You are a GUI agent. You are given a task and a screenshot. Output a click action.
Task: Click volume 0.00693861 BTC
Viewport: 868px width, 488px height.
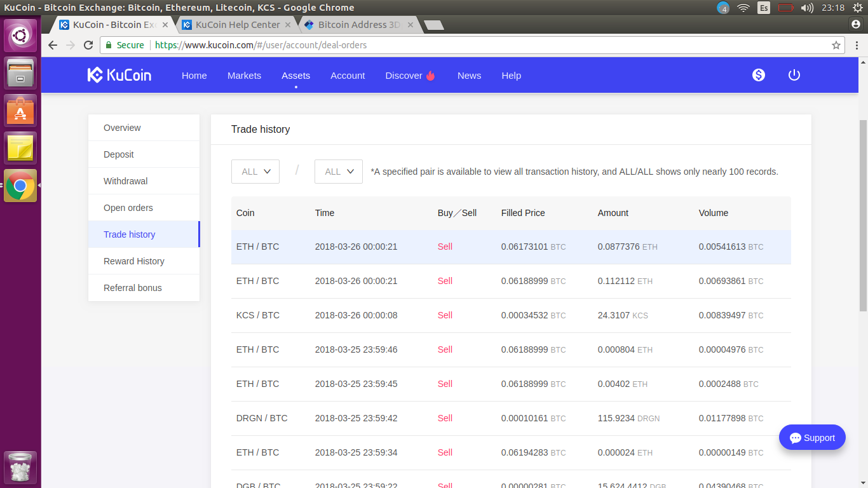[731, 281]
